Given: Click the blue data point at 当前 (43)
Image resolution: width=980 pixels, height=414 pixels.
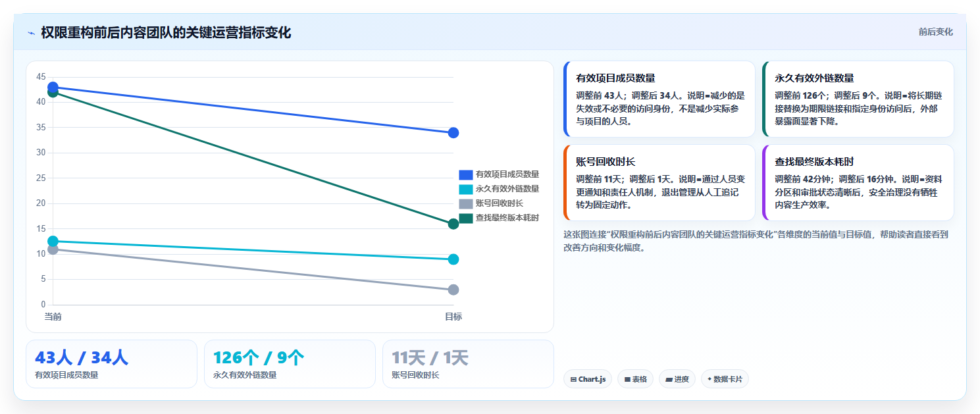Looking at the screenshot, I should [x=53, y=87].
